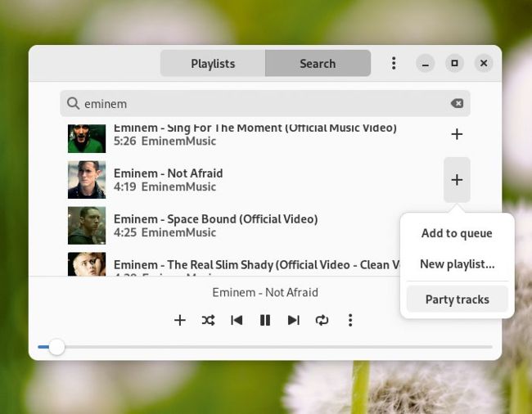The width and height of the screenshot is (532, 414).
Task: Click the shuffle icon in playback controls
Action: click(208, 320)
